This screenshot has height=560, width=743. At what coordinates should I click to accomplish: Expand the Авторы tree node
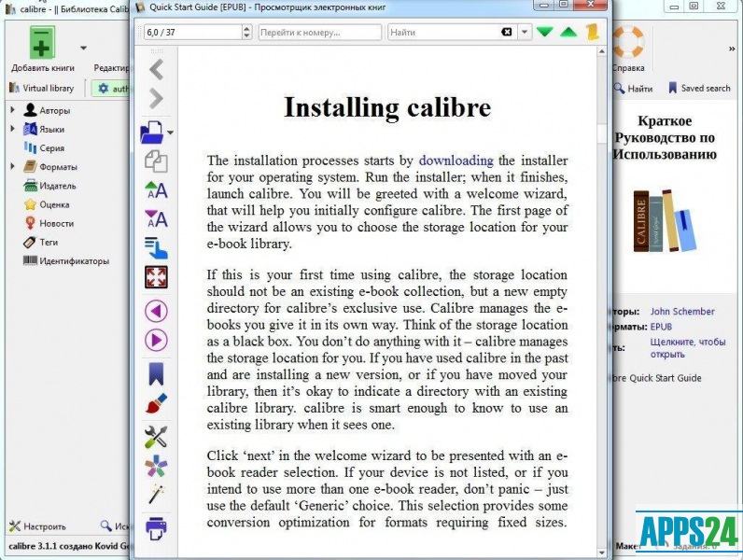click(13, 109)
